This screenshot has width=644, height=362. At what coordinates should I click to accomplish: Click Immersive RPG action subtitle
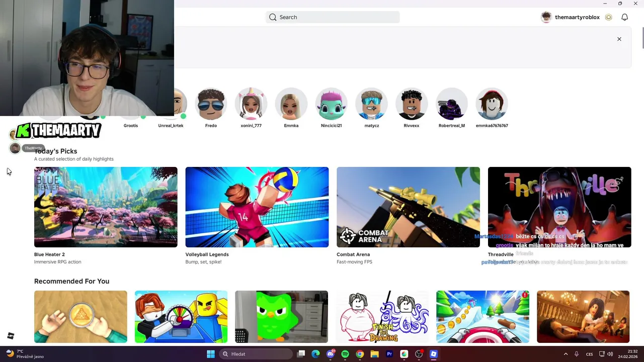tap(57, 262)
